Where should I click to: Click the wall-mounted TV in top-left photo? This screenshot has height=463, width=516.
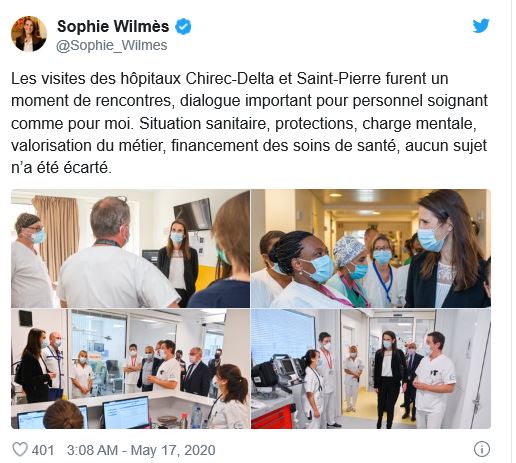[193, 215]
